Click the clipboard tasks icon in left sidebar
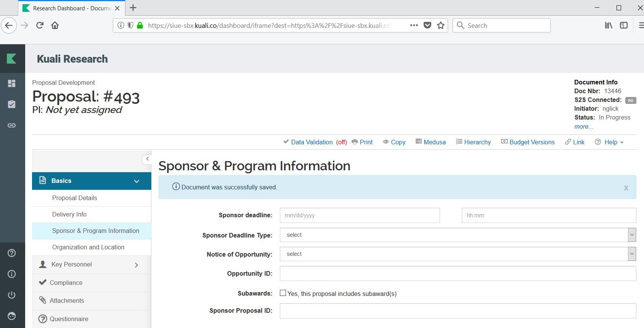 (x=12, y=104)
